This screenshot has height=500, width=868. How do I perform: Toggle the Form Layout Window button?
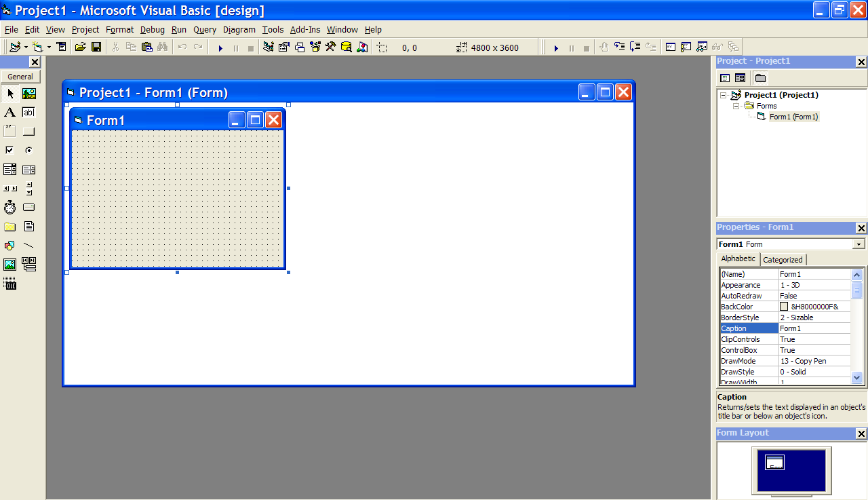tap(299, 47)
